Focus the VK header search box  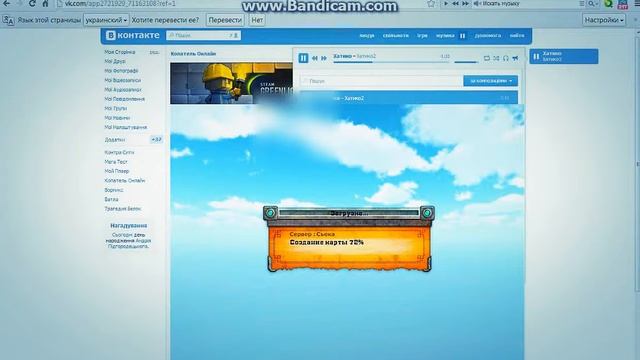click(203, 36)
